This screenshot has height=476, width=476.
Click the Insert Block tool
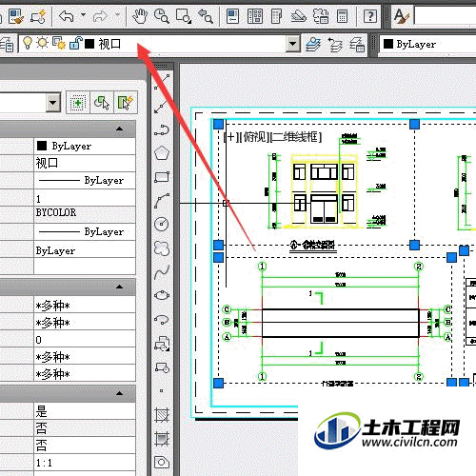[162, 344]
